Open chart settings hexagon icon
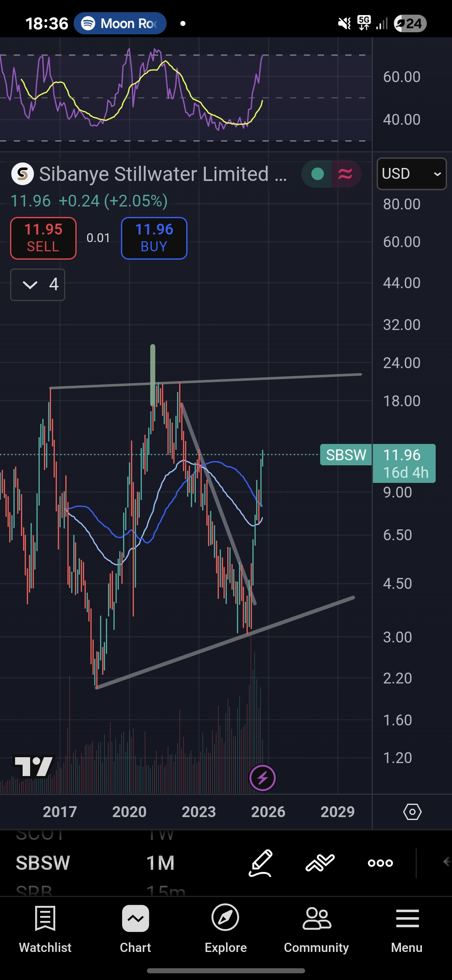 [x=412, y=812]
